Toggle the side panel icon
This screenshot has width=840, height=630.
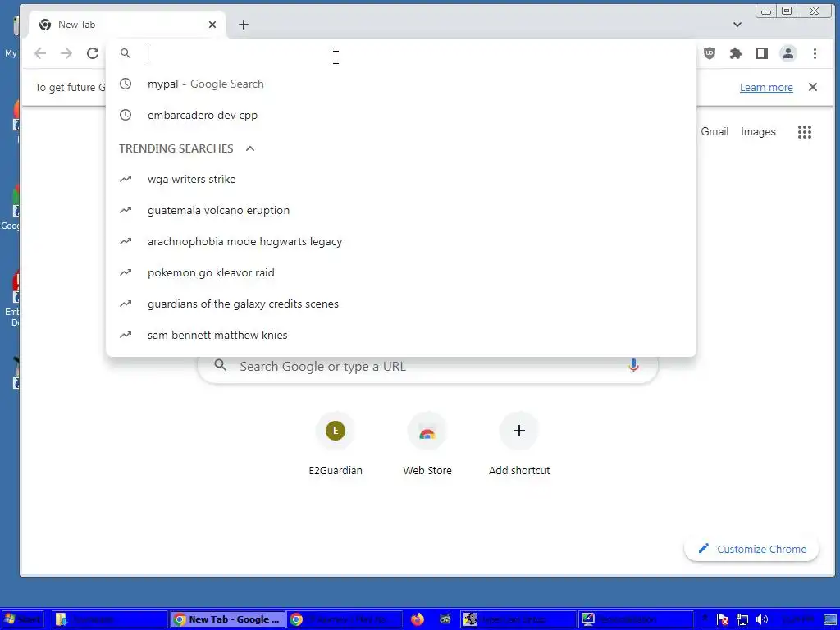[x=762, y=53]
